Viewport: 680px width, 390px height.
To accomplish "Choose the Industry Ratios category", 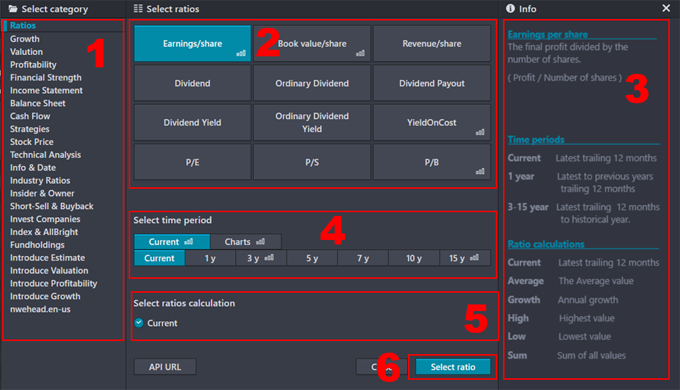I will pyautogui.click(x=40, y=180).
